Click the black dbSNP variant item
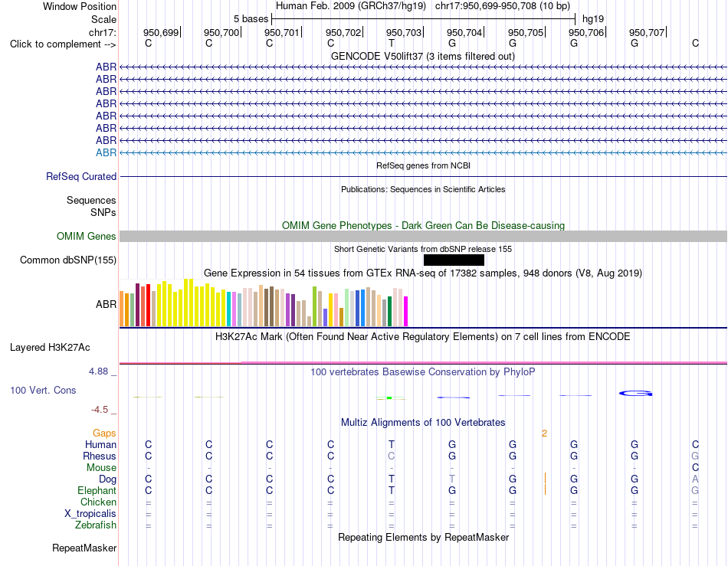This screenshot has width=728, height=566. tap(454, 260)
